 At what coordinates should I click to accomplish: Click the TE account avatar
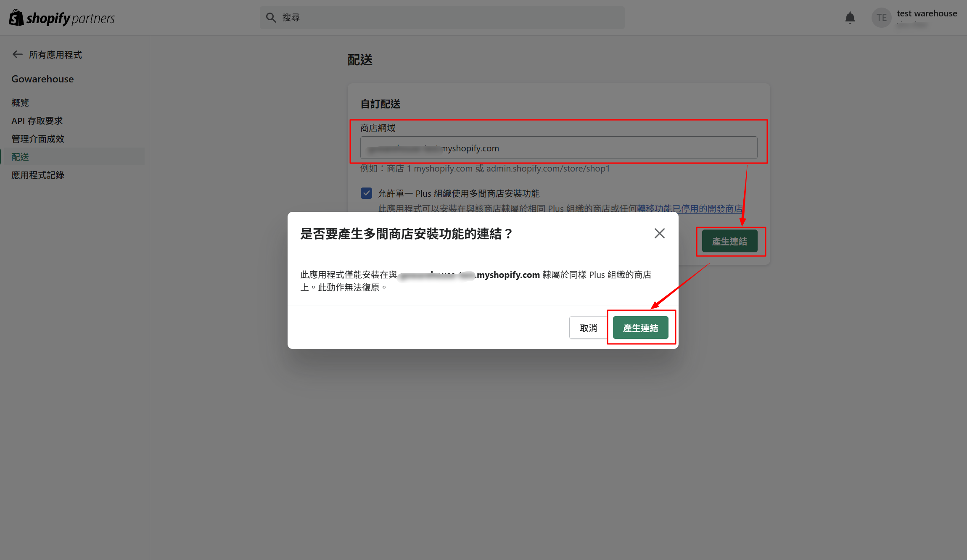881,18
